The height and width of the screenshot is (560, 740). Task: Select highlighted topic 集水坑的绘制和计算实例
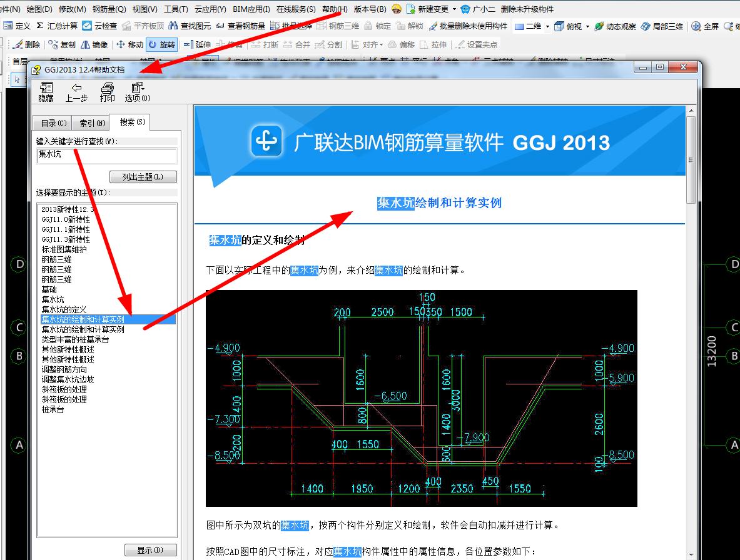[108, 319]
